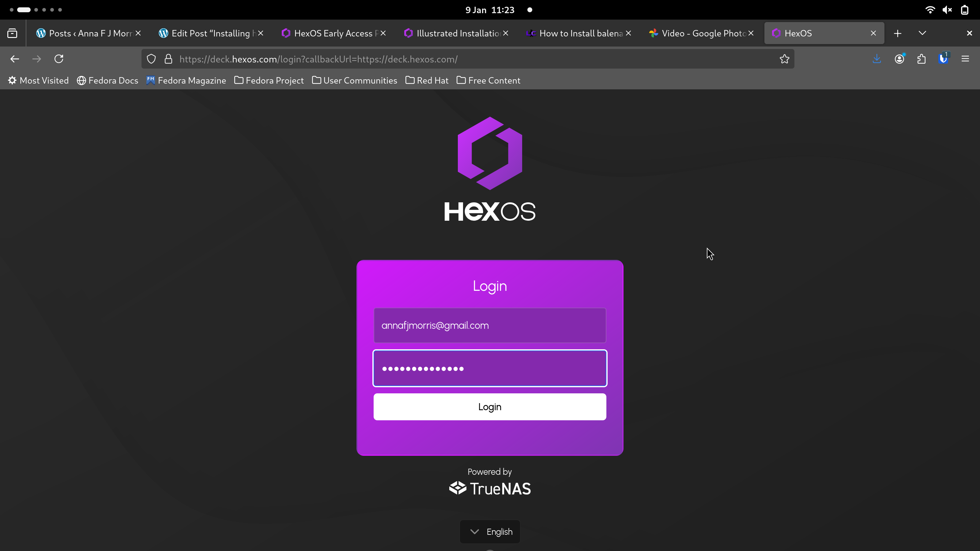Click the Bitwarden extension icon
Image resolution: width=980 pixels, height=551 pixels.
coord(944,58)
